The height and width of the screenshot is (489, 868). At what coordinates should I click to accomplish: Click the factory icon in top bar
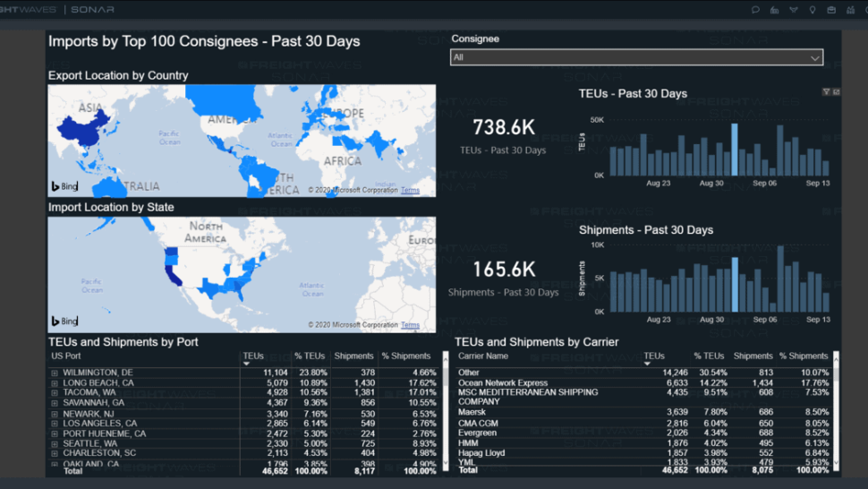click(x=774, y=10)
